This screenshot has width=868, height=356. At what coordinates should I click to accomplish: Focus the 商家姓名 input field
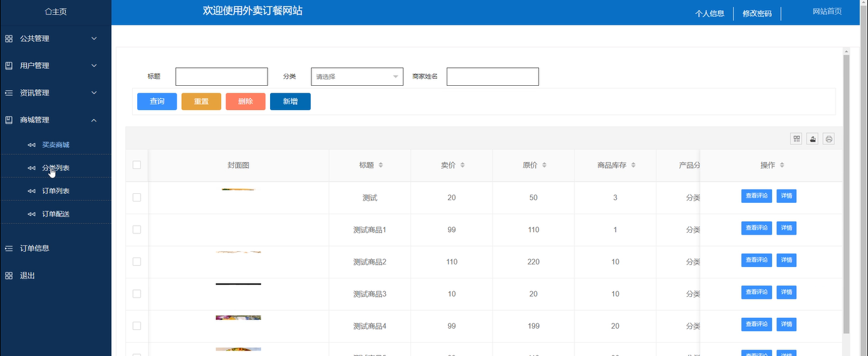point(492,77)
